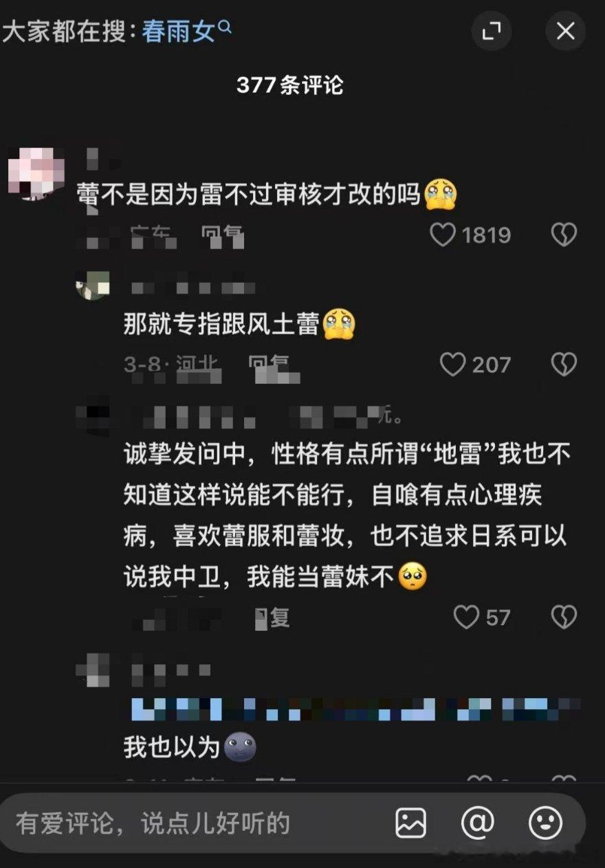Open the quoted blurred text above 我也以为
This screenshot has height=868, width=605.
click(355, 708)
